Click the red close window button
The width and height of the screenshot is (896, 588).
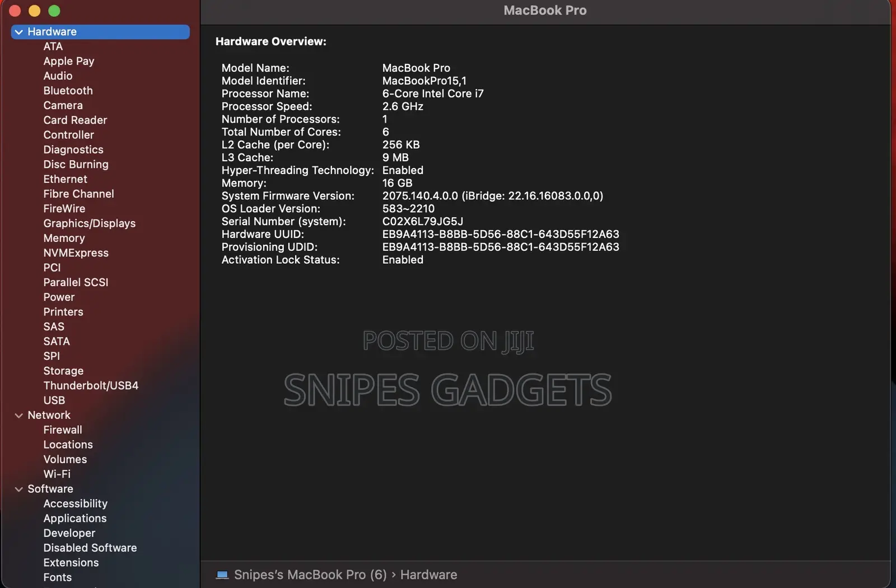(15, 11)
